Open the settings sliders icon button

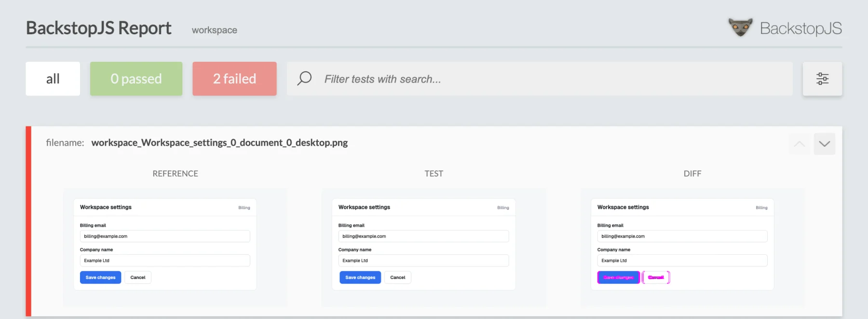pyautogui.click(x=822, y=79)
